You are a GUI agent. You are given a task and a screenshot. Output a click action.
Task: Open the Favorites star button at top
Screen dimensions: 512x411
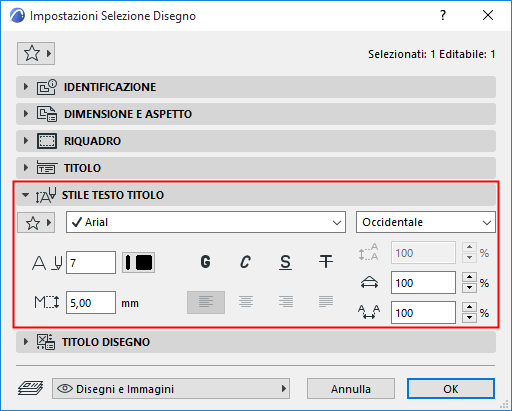tap(36, 53)
